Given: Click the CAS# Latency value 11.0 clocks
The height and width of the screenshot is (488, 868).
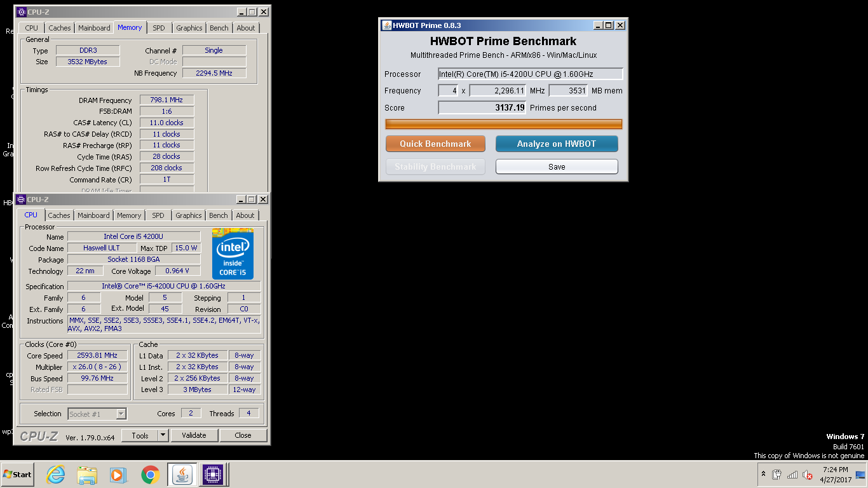Looking at the screenshot, I should pos(166,123).
